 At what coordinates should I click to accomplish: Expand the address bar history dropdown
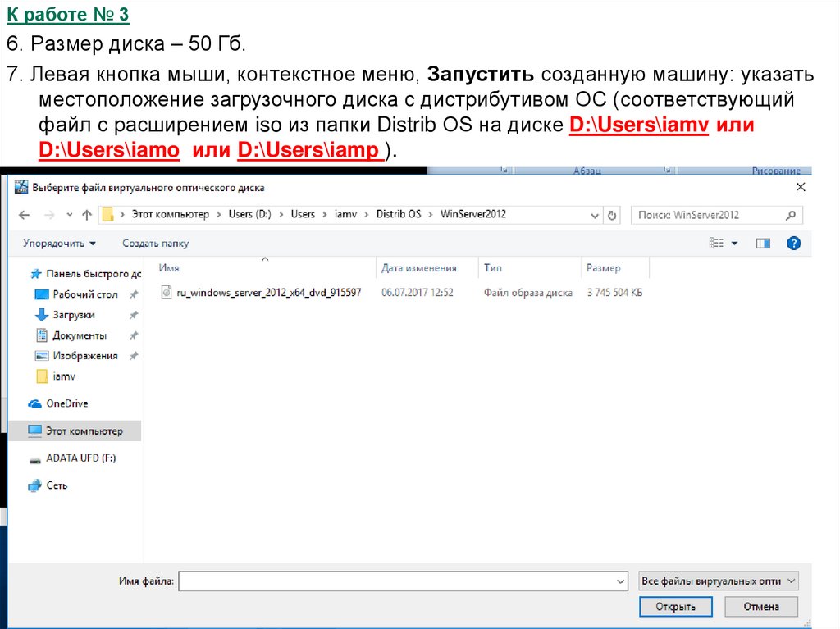(596, 215)
